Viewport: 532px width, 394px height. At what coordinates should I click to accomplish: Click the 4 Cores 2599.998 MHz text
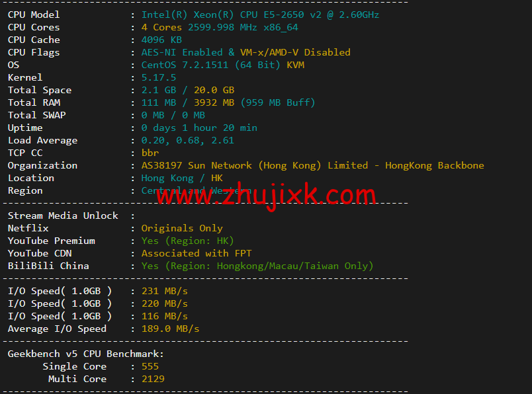coord(199,27)
